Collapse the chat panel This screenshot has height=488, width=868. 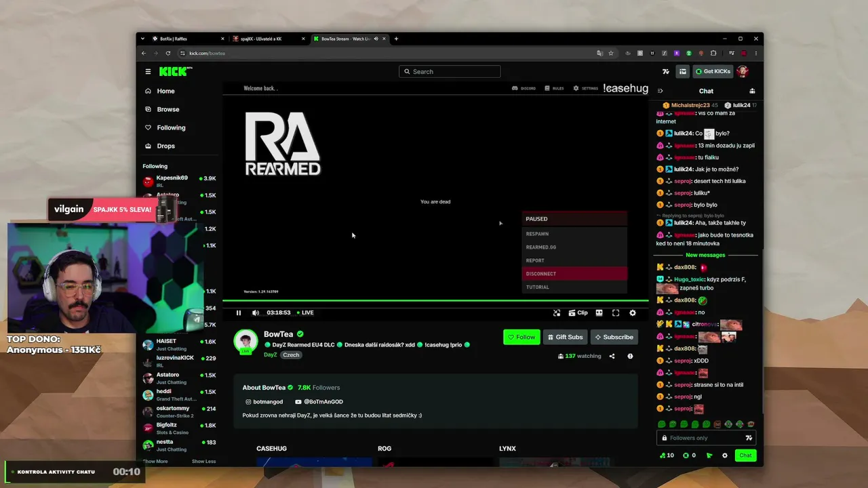click(660, 91)
